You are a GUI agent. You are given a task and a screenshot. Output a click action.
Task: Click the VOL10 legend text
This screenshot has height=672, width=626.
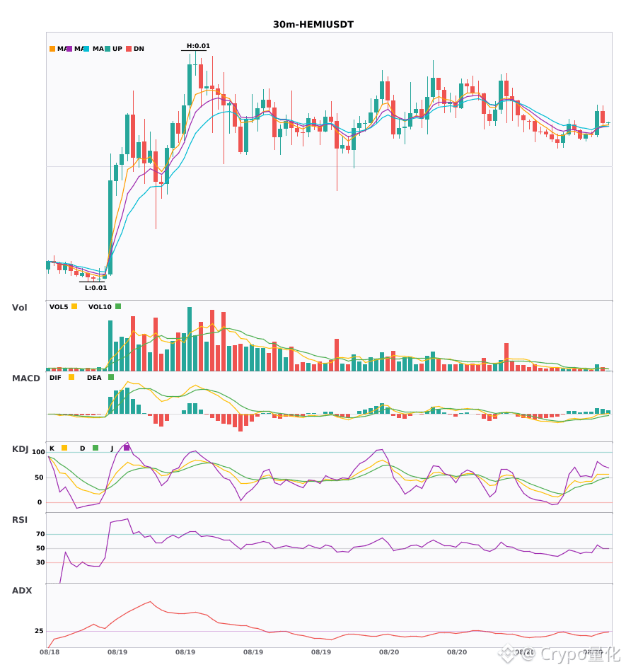pyautogui.click(x=100, y=307)
